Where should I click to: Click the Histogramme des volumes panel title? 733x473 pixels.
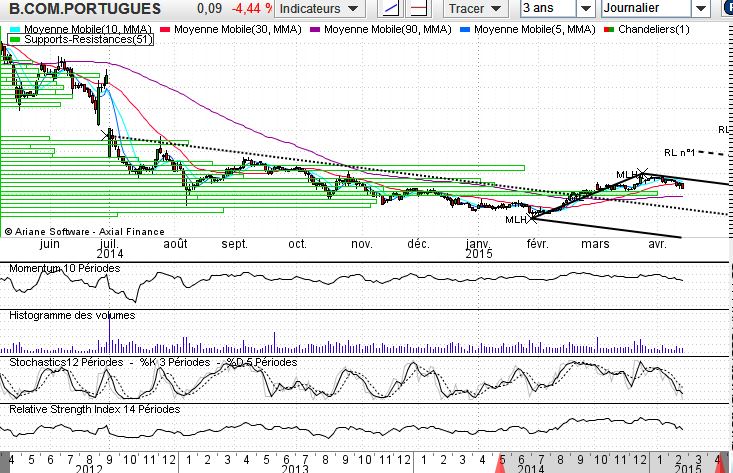(72, 315)
